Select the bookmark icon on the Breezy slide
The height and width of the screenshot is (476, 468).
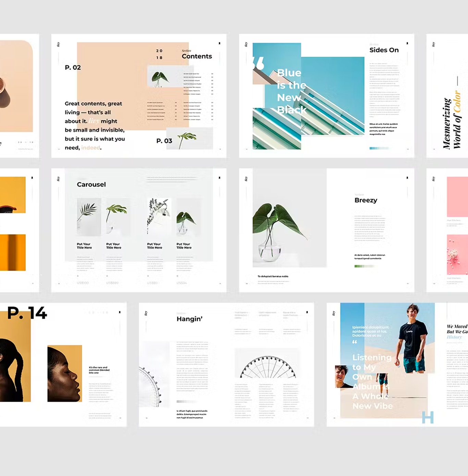[407, 178]
